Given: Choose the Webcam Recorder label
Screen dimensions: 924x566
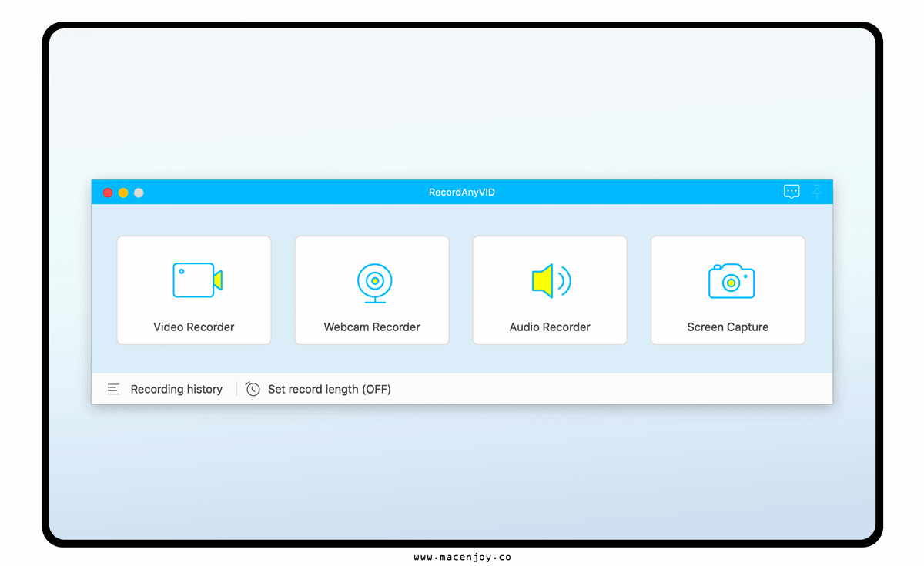Looking at the screenshot, I should (372, 327).
